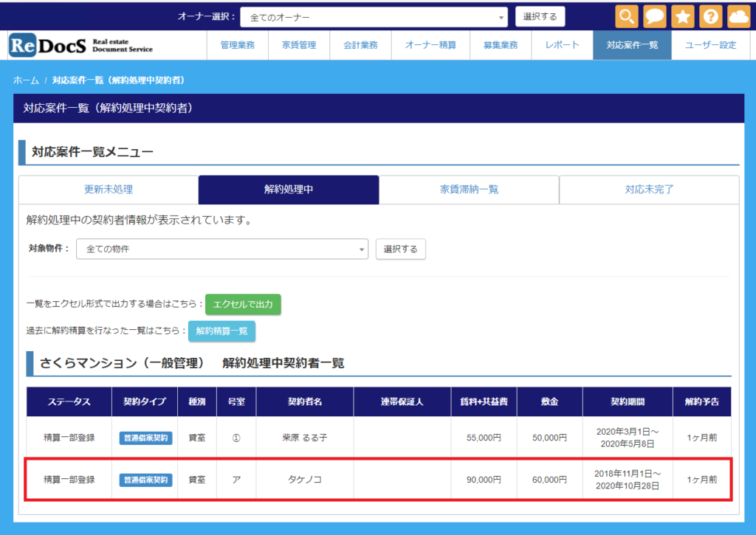
Task: Open the オーナー精算 menu
Action: pyautogui.click(x=430, y=45)
